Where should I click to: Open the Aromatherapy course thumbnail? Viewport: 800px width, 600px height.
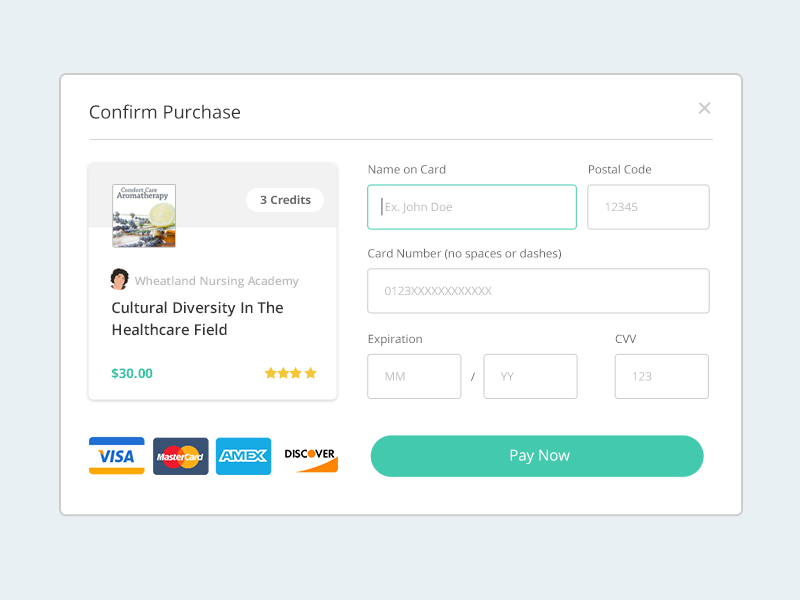pos(144,215)
